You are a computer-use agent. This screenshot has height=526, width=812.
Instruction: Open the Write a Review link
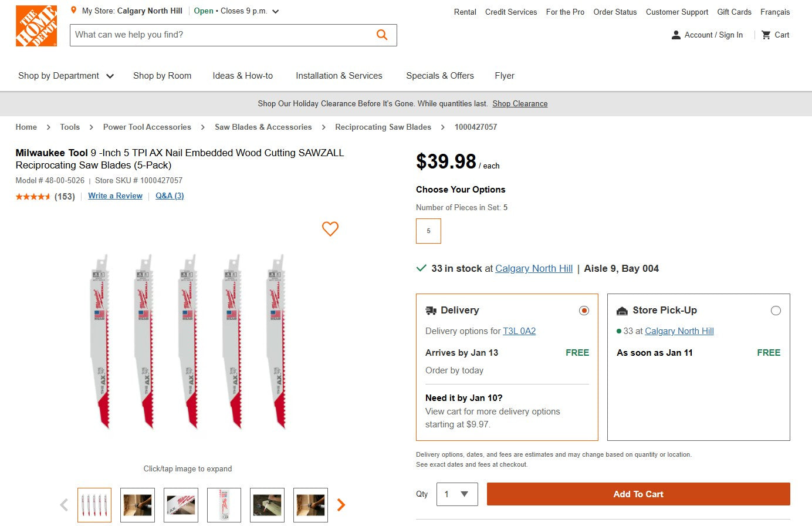pos(115,195)
